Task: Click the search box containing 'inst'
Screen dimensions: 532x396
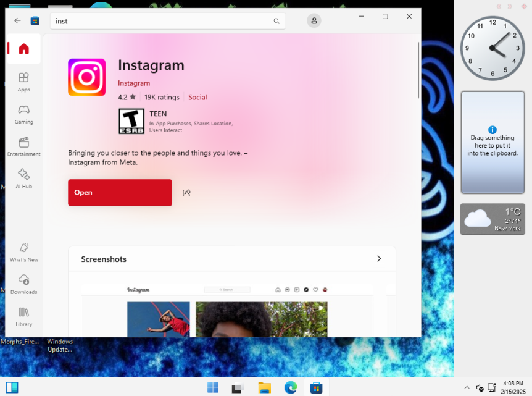Action: pos(168,21)
